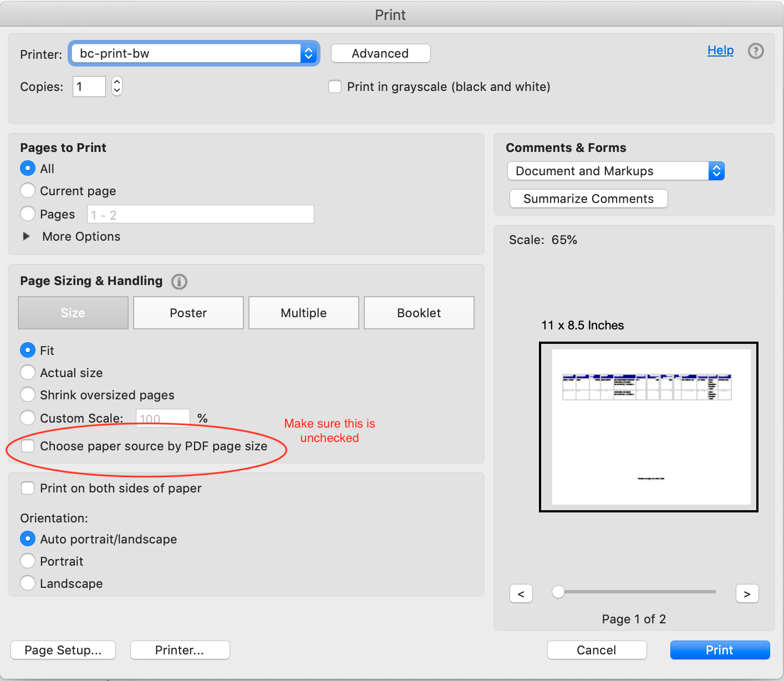Select the Fit radio button
Viewport: 784px width, 681px height.
28,350
